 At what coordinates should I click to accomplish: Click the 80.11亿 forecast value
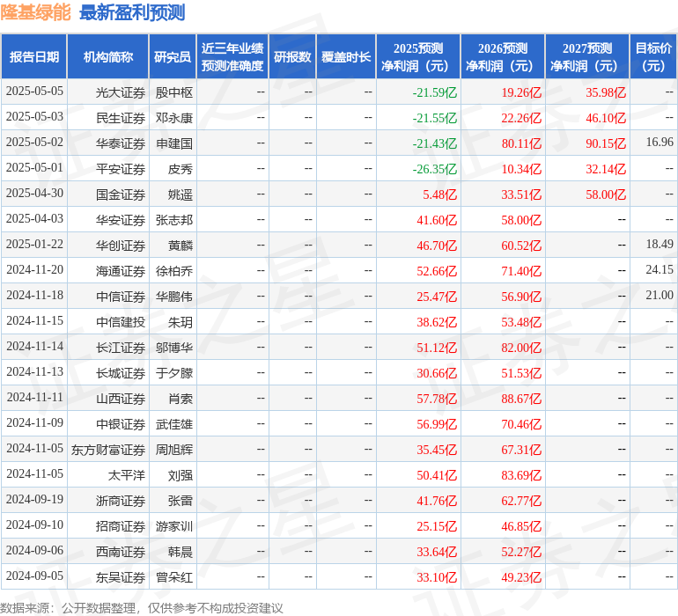(x=521, y=143)
